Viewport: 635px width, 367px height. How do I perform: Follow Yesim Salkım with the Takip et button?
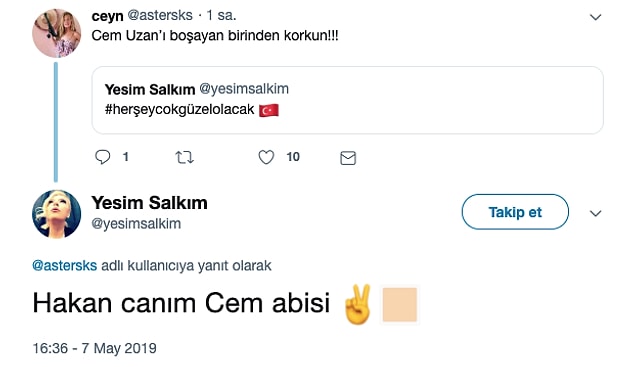515,212
